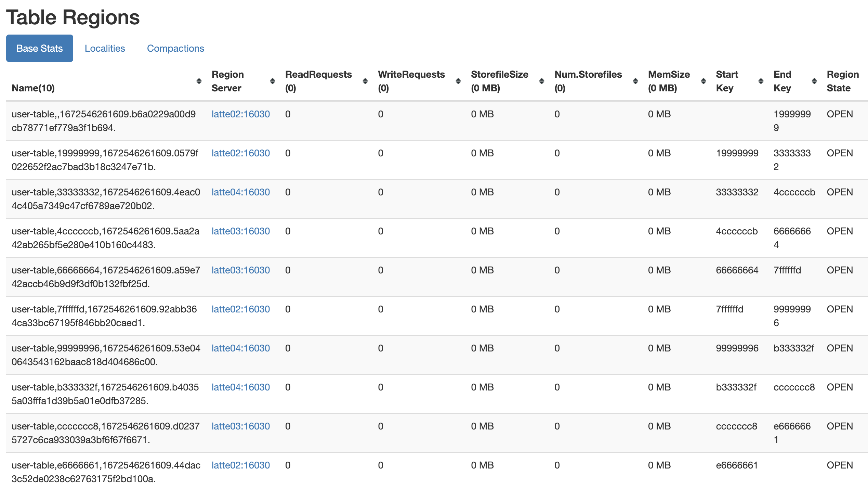Click the WriteRequests column sort icon
The image size is (868, 488).
pyautogui.click(x=458, y=81)
